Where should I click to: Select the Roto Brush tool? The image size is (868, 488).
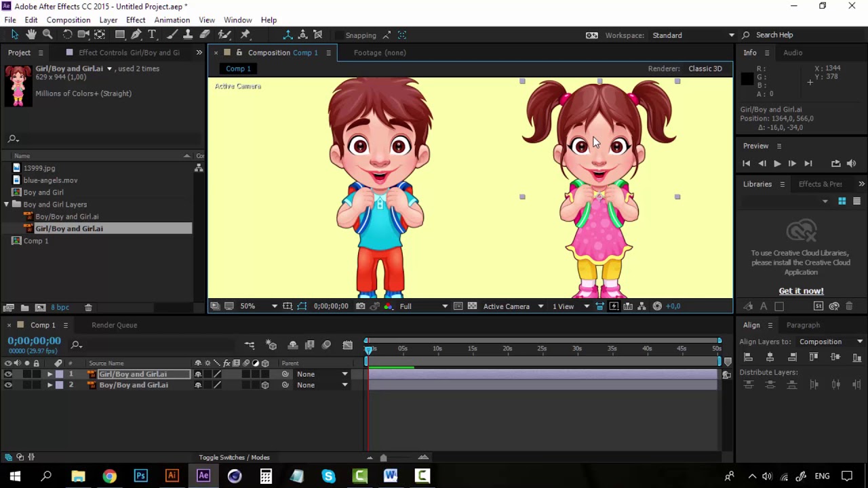(224, 35)
